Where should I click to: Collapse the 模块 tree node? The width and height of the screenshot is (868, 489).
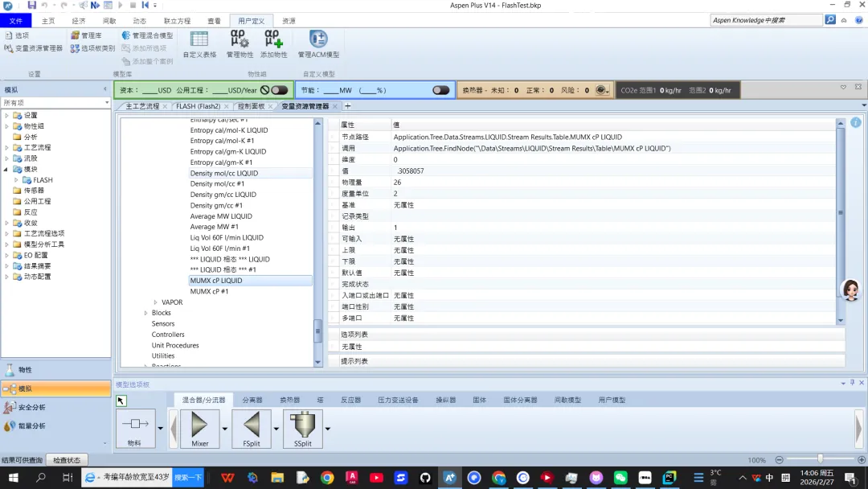point(6,169)
